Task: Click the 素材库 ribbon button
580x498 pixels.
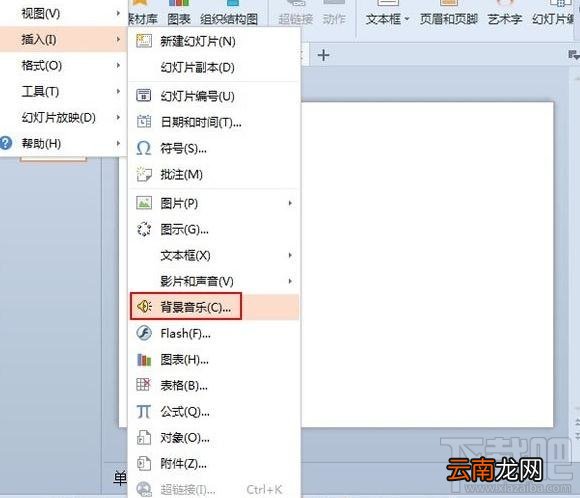Action: (143, 13)
